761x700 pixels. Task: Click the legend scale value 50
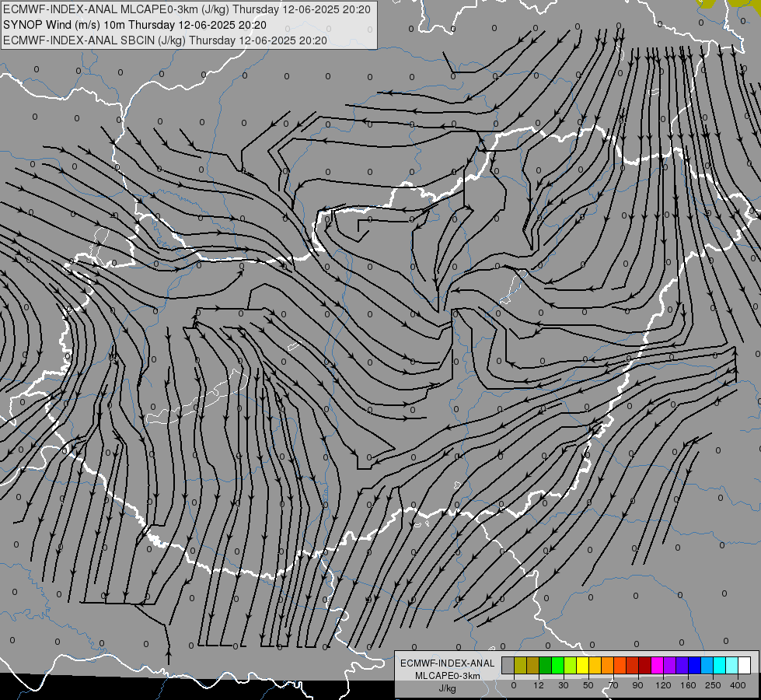pos(588,685)
